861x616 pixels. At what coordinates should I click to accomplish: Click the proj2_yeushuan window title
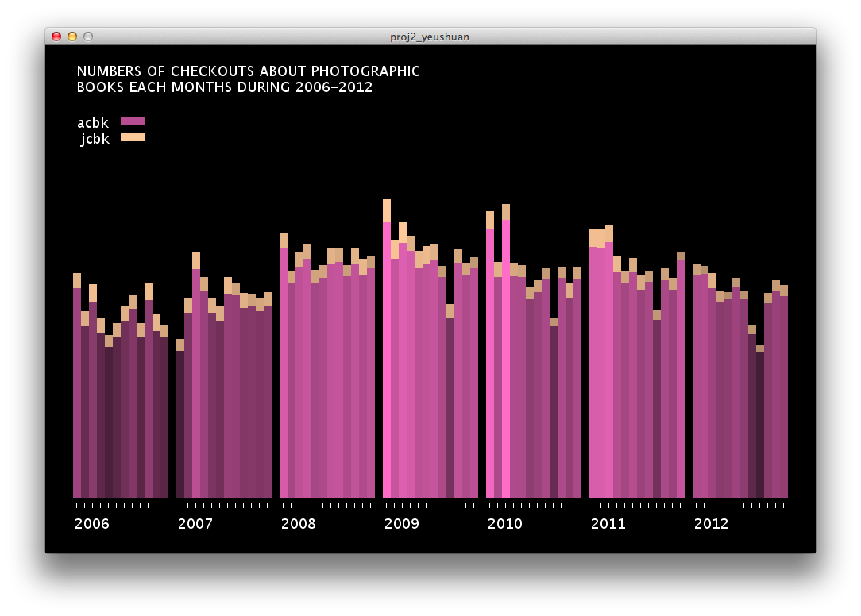pos(430,37)
